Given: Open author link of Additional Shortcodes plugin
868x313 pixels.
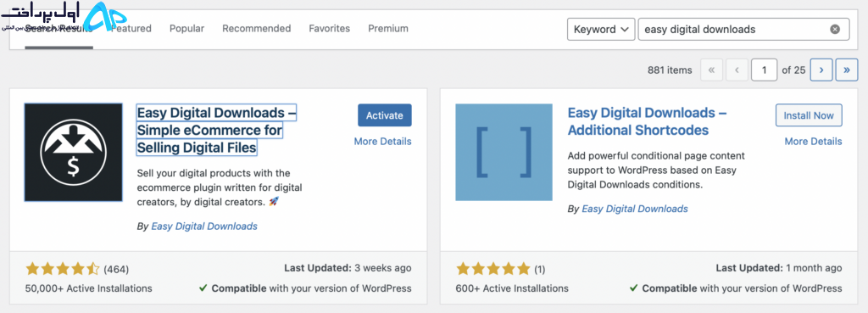Looking at the screenshot, I should click(x=635, y=209).
